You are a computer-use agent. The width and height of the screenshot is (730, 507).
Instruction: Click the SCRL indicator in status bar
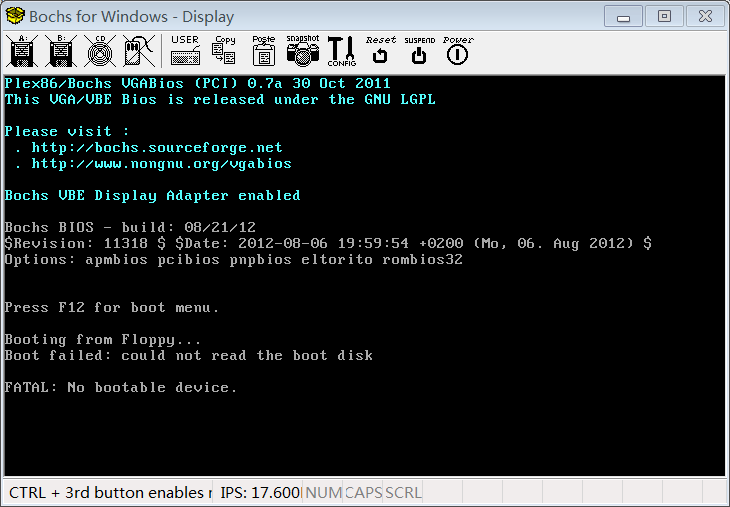[403, 493]
